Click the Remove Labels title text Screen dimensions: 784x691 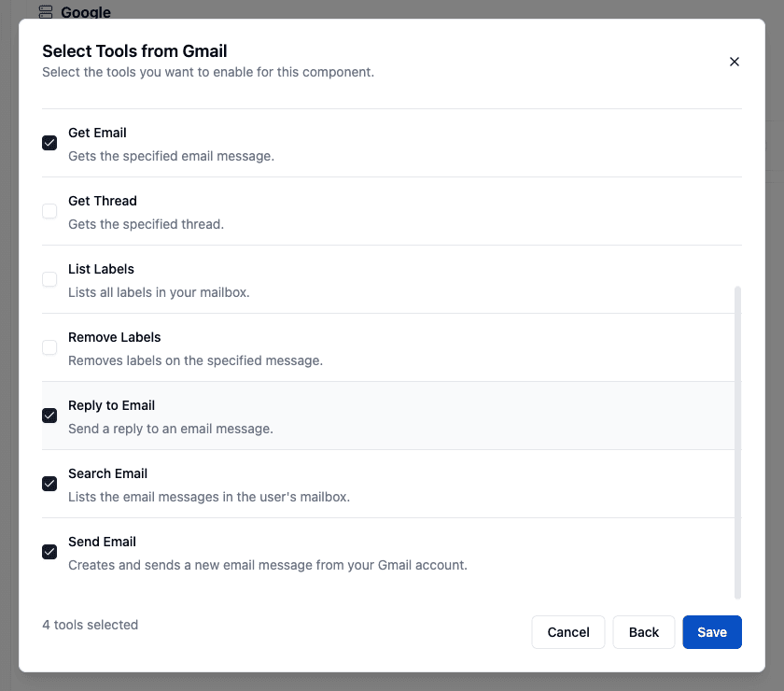pyautogui.click(x=115, y=337)
